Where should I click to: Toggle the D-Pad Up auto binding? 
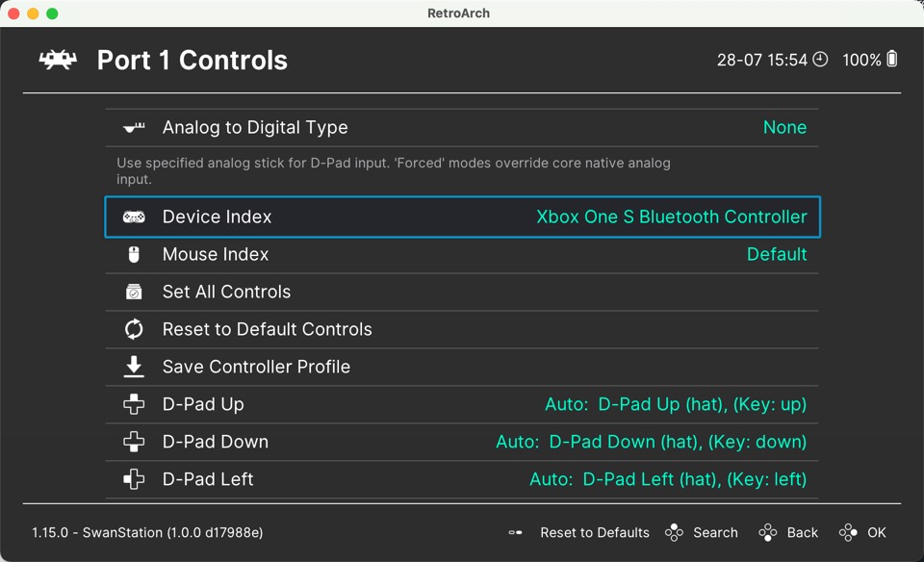pyautogui.click(x=462, y=404)
